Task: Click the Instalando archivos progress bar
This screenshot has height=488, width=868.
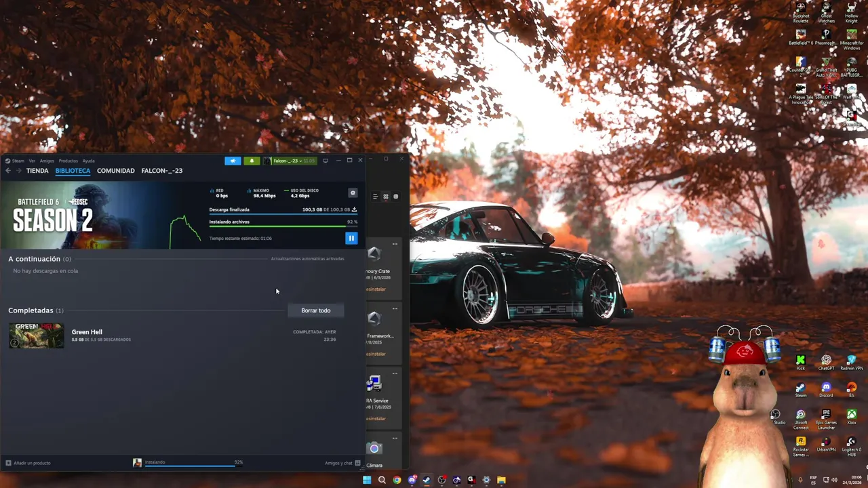Action: (x=283, y=226)
